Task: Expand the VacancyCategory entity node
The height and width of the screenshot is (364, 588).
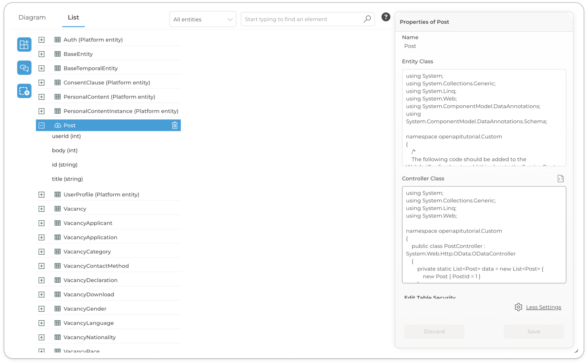Action: coord(42,252)
